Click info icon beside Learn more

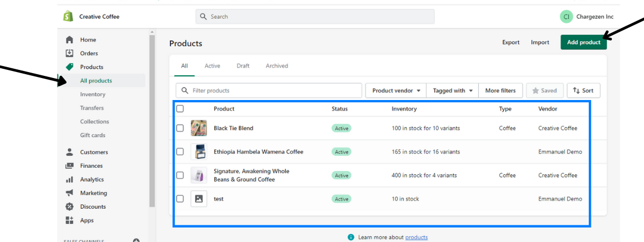(x=350, y=237)
